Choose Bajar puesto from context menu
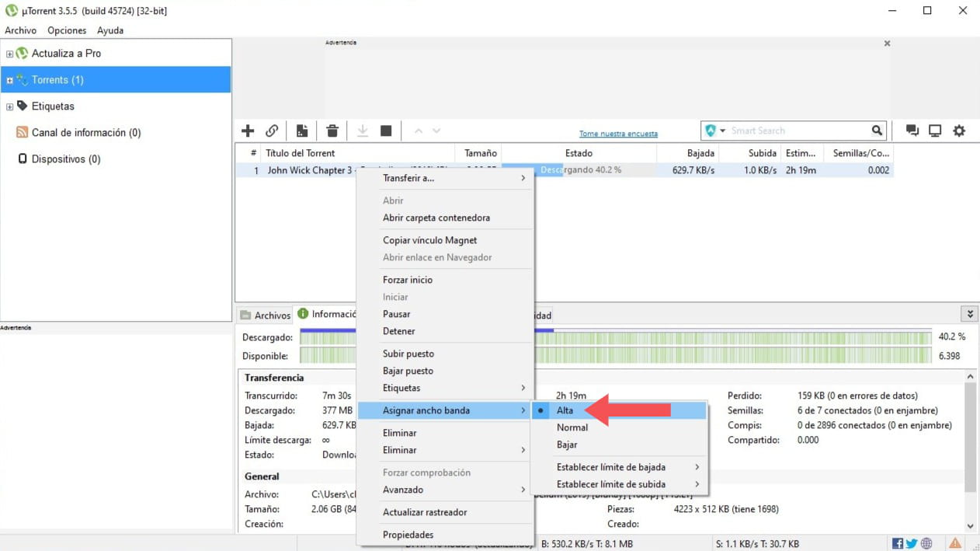The height and width of the screenshot is (551, 980). click(x=446, y=371)
